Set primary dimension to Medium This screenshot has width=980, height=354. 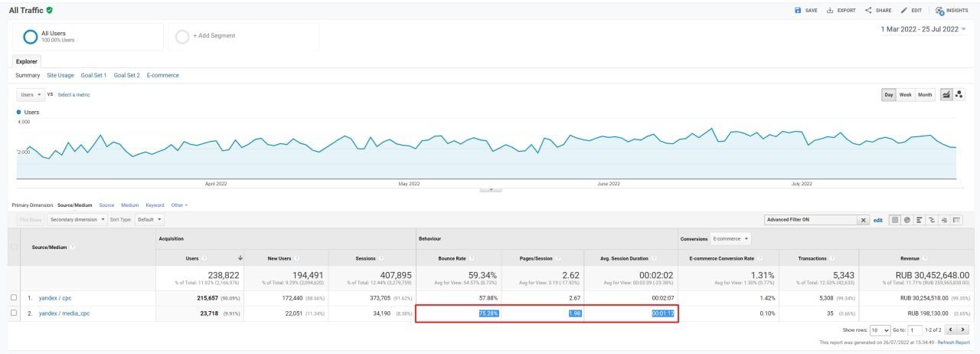click(x=130, y=205)
